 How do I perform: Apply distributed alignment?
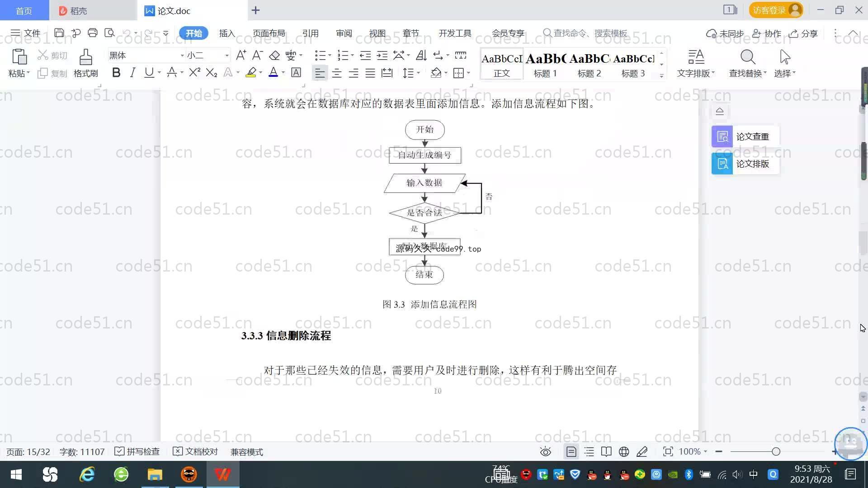(387, 73)
